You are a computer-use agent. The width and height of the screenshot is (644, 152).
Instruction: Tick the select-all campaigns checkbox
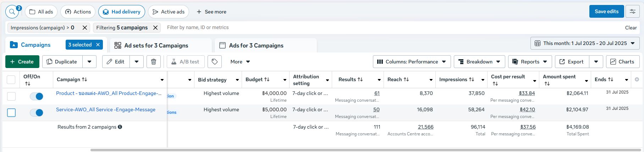click(x=11, y=80)
